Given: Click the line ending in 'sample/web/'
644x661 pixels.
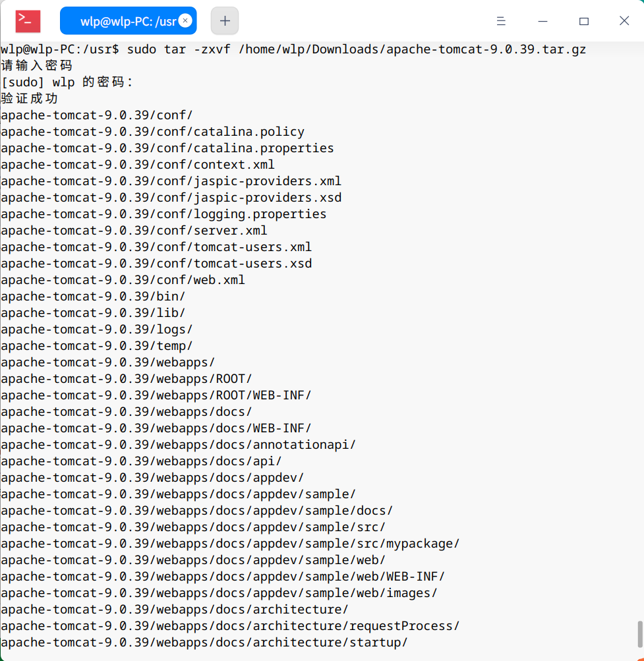Looking at the screenshot, I should point(193,560).
